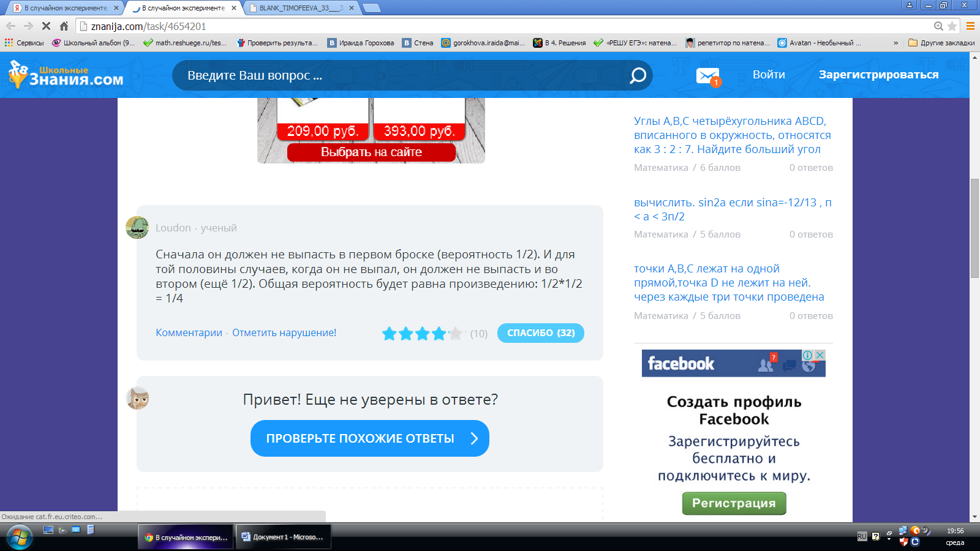Image resolution: width=980 pixels, height=551 pixels.
Task: Open a new browser tab
Action: pos(371,8)
